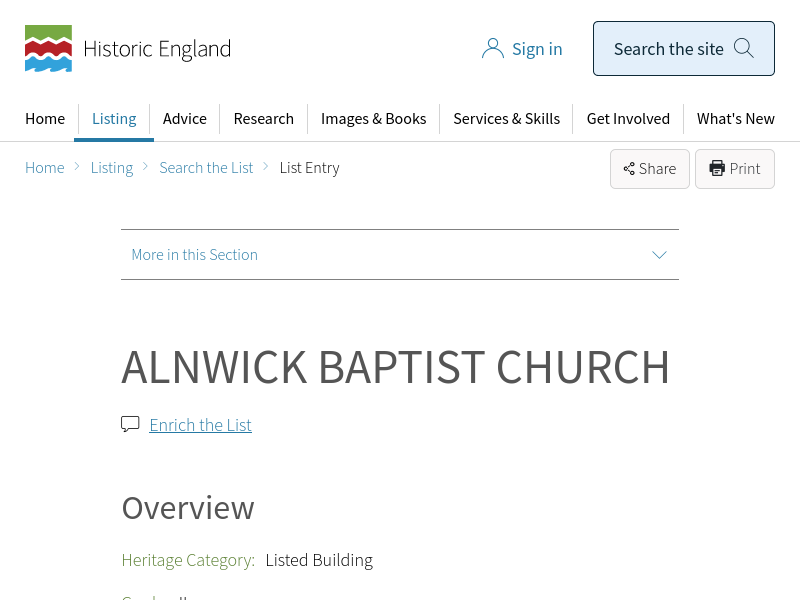Click the share icon
Viewport: 800px width, 600px height.
629,169
